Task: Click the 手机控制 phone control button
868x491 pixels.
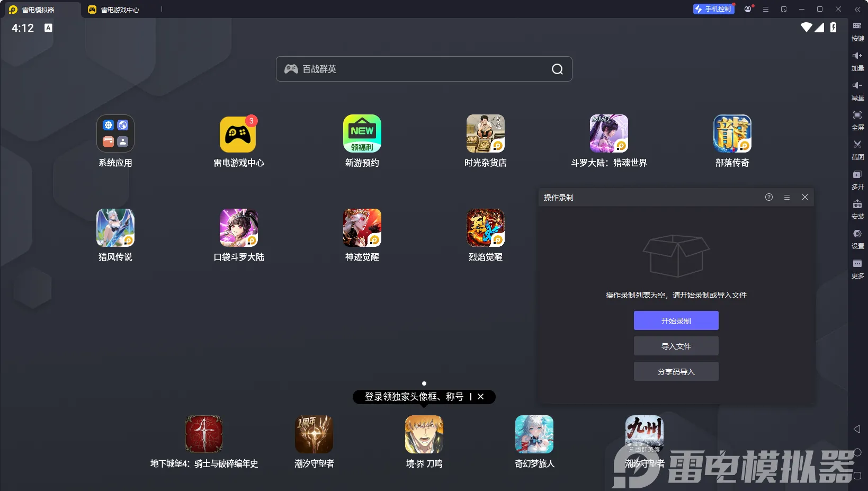Action: [x=714, y=9]
